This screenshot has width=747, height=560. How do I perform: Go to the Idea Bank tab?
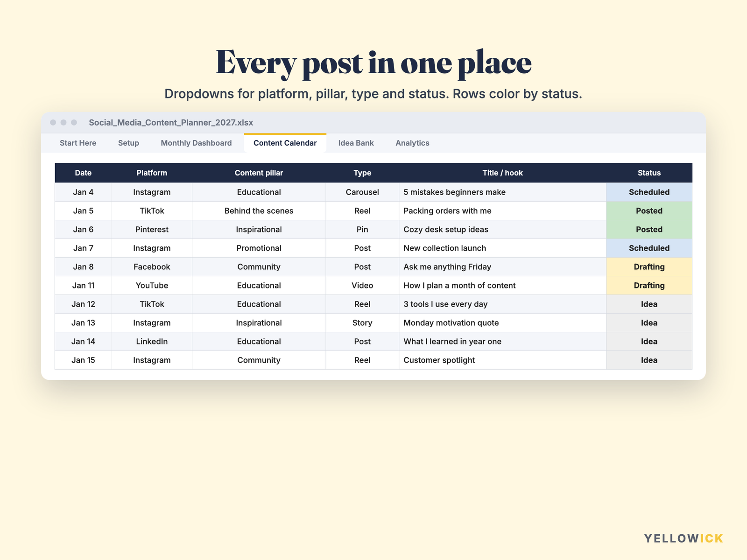coord(356,143)
